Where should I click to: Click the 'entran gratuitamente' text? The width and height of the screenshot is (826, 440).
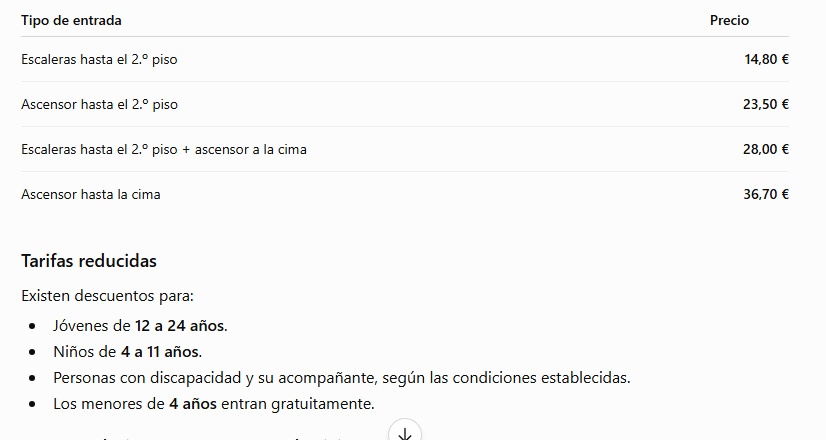pyautogui.click(x=298, y=404)
